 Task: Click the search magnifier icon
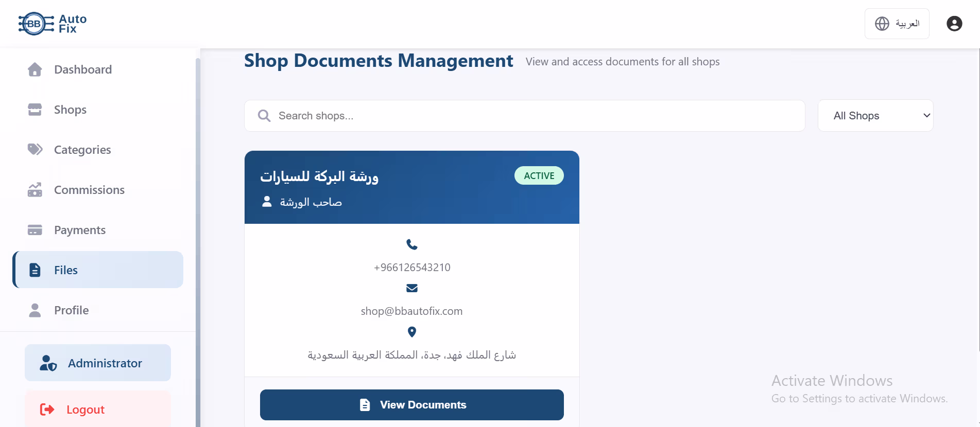[x=264, y=116]
